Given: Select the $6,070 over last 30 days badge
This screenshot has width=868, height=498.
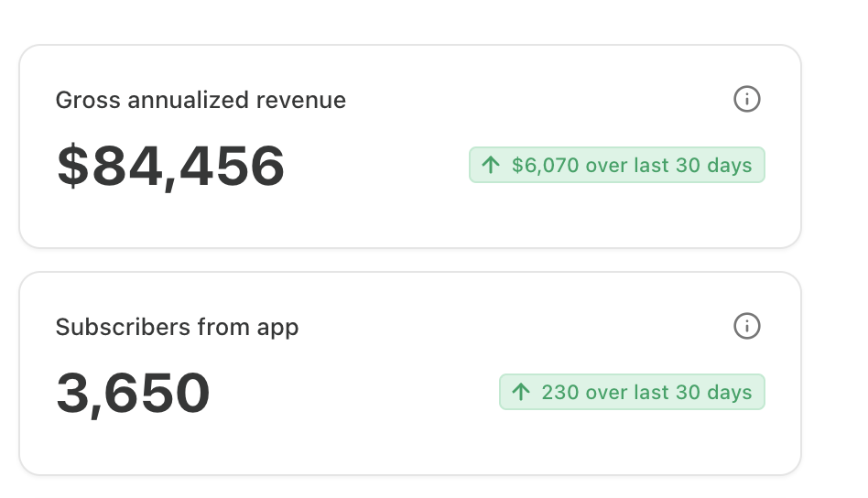Looking at the screenshot, I should point(616,165).
